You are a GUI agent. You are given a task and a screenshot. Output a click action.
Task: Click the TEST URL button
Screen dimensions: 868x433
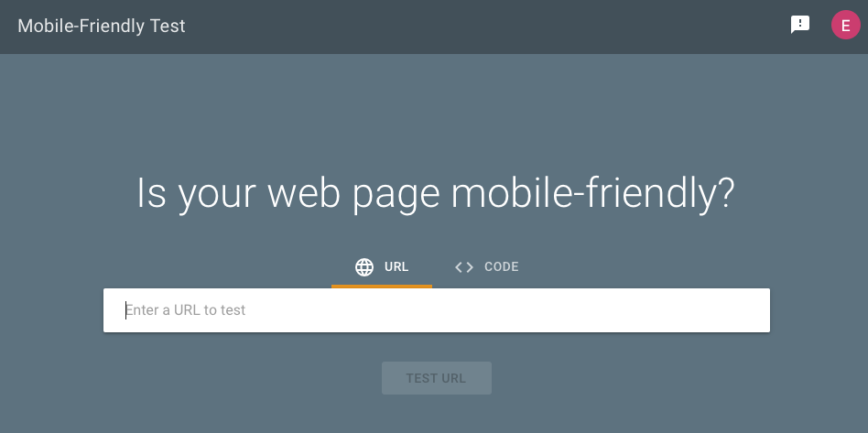pyautogui.click(x=436, y=378)
